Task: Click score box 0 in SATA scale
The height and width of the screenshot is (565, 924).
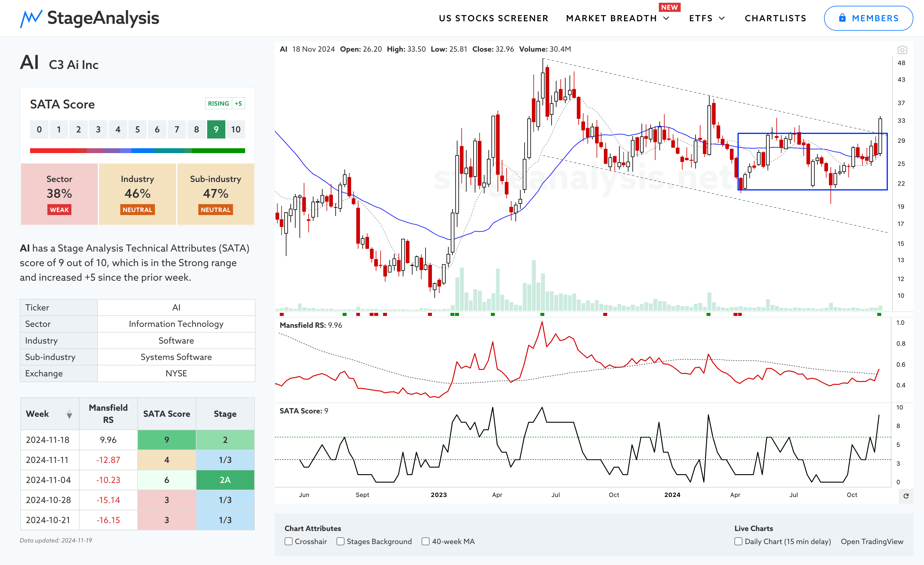Action: (x=39, y=129)
